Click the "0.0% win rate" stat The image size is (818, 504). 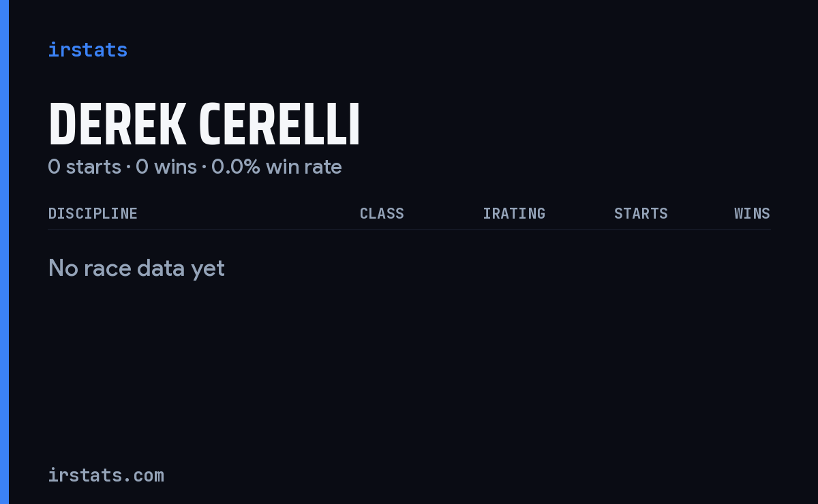(x=277, y=167)
